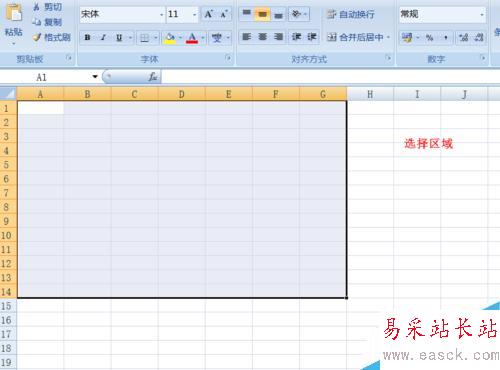The width and height of the screenshot is (500, 370).
Task: Open the Alignment (对齐方式) dialog launcher
Action: (x=388, y=58)
